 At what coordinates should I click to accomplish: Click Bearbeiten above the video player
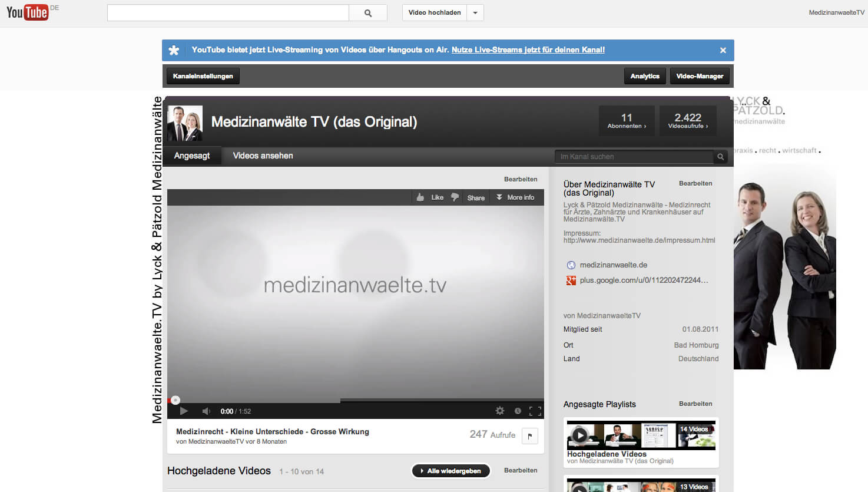click(x=521, y=179)
